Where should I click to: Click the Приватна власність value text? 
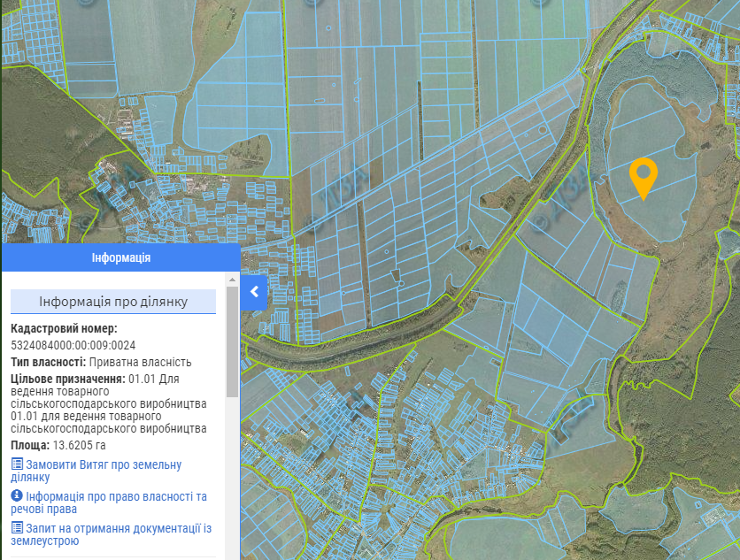coord(140,362)
